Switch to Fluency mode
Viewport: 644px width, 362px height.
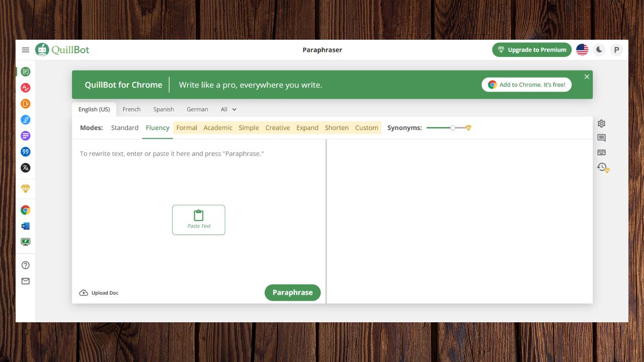click(x=157, y=128)
